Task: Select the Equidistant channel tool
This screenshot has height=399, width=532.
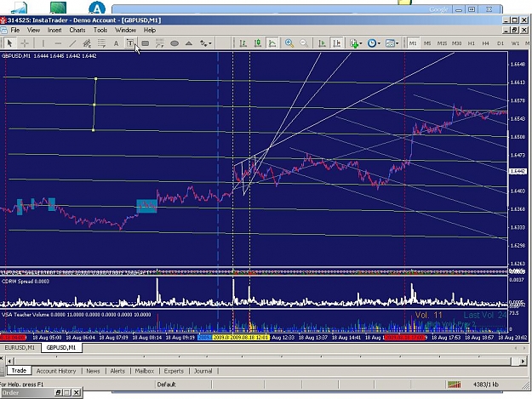Action: (87, 43)
